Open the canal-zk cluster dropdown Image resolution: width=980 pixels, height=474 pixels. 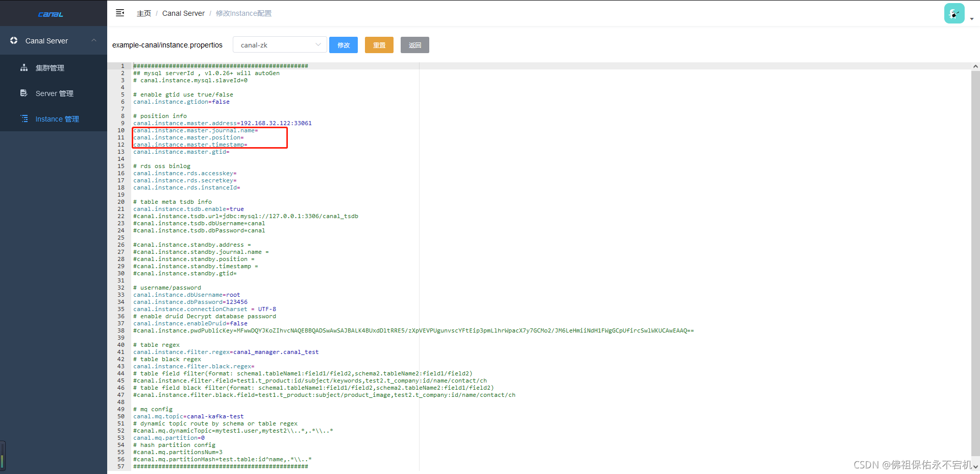point(280,45)
